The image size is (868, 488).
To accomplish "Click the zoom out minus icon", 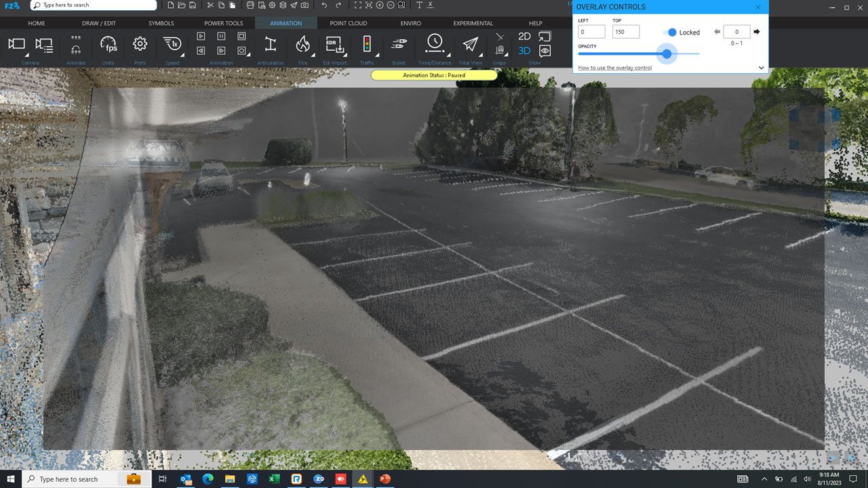I will [391, 5].
